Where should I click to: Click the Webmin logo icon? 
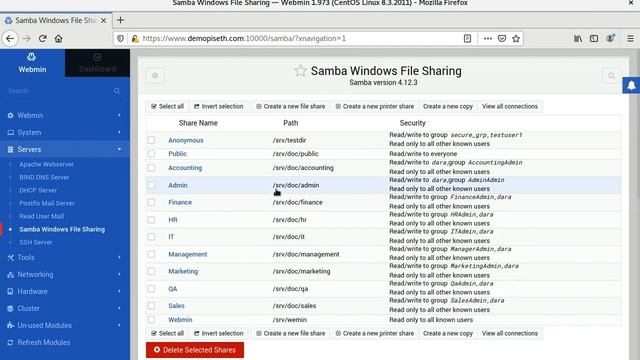pos(31,57)
